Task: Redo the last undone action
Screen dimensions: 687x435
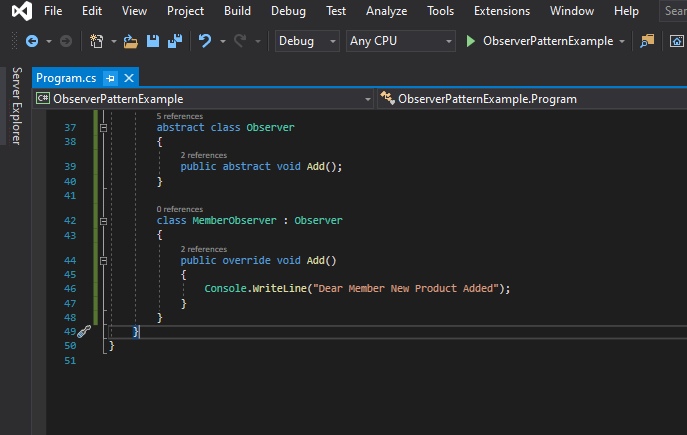Action: click(240, 41)
